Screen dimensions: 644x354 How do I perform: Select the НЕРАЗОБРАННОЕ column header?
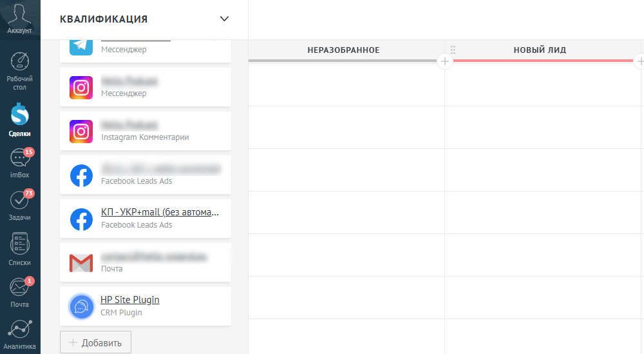coord(343,50)
